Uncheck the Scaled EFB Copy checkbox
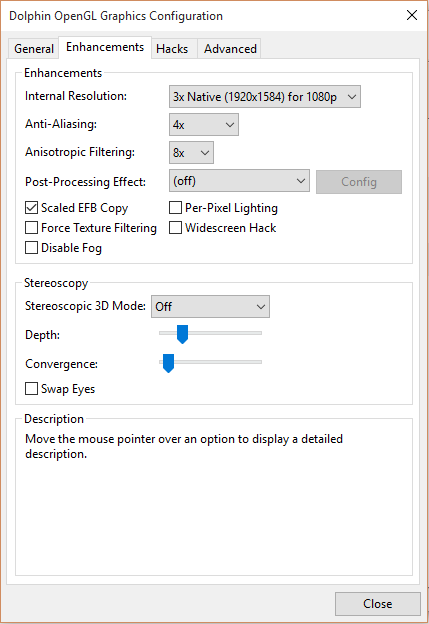The width and height of the screenshot is (429, 624). pyautogui.click(x=31, y=208)
